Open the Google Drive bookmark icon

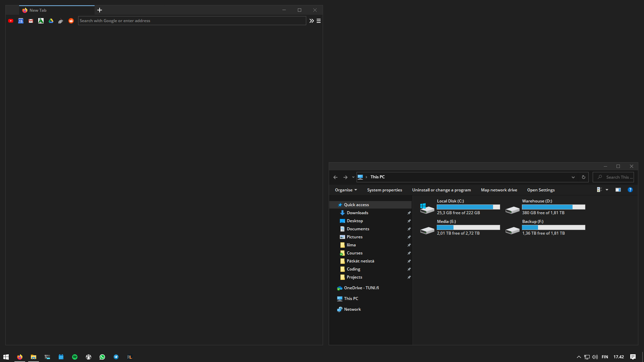[x=51, y=21]
